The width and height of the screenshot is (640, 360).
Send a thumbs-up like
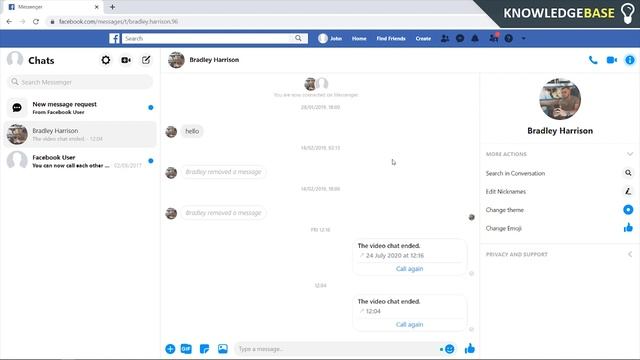pos(470,349)
